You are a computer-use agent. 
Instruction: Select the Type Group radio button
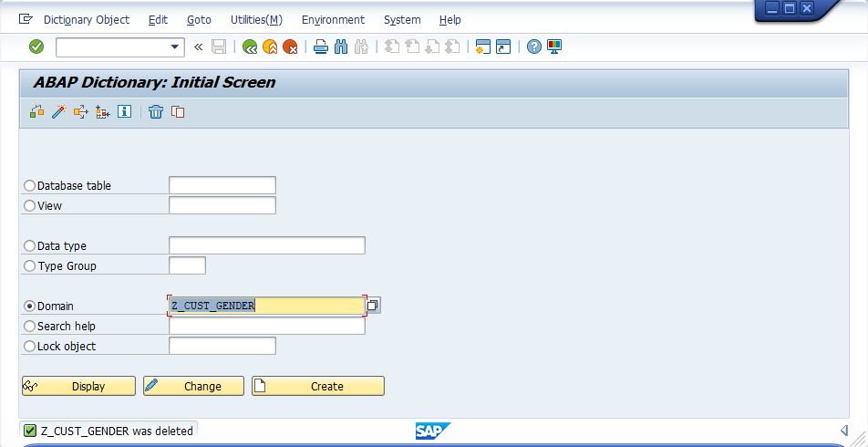29,265
